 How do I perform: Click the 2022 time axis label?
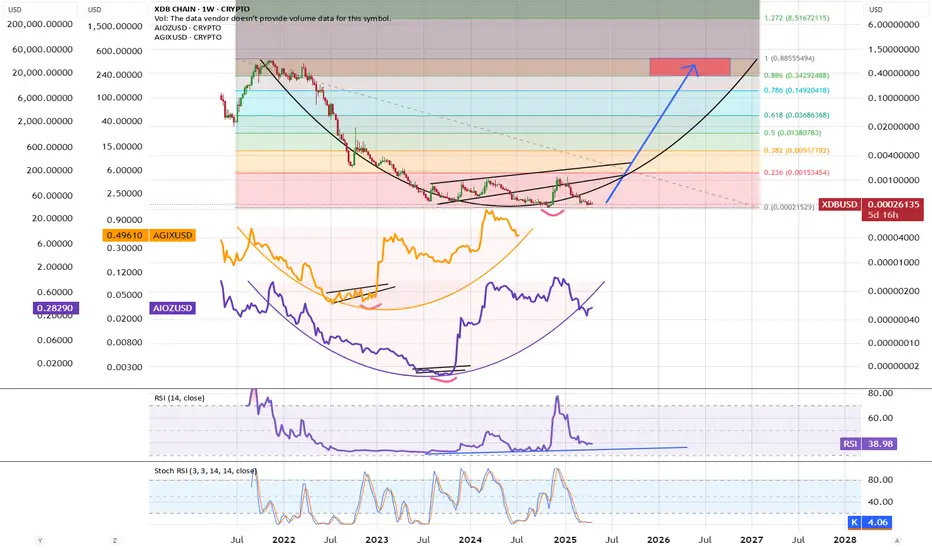click(284, 540)
